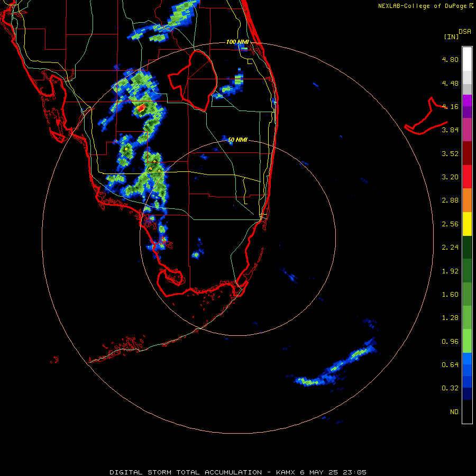Click the 3.20 legend value
The image size is (476, 476).
point(450,177)
